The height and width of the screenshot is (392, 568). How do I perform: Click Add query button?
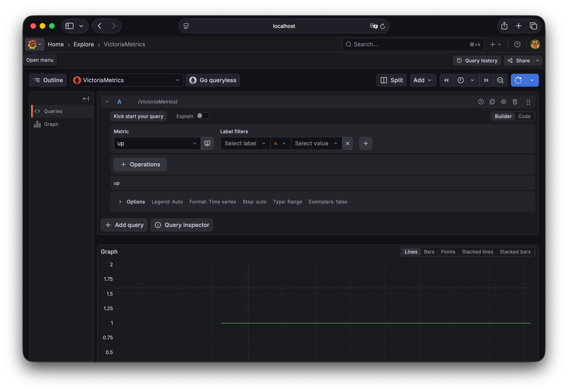124,225
